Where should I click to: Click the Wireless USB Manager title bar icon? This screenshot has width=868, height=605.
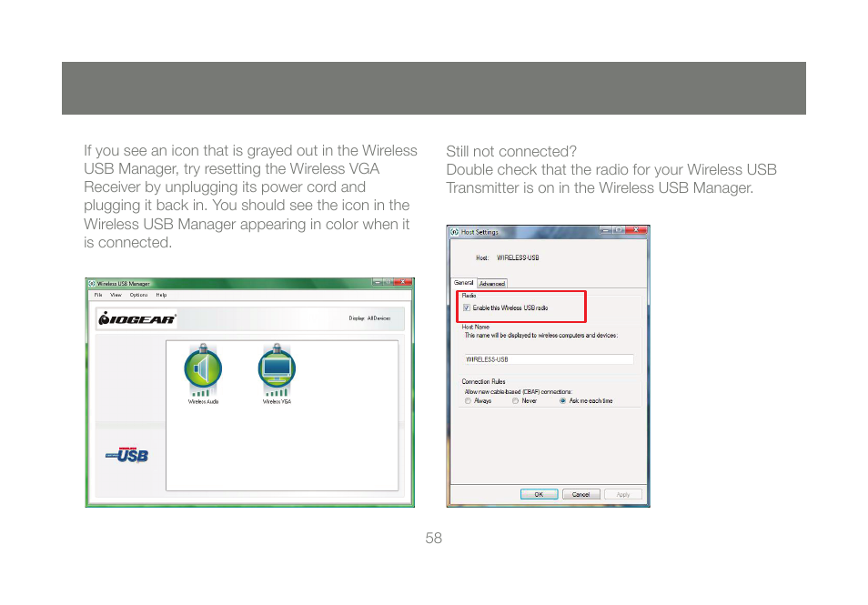(x=92, y=284)
